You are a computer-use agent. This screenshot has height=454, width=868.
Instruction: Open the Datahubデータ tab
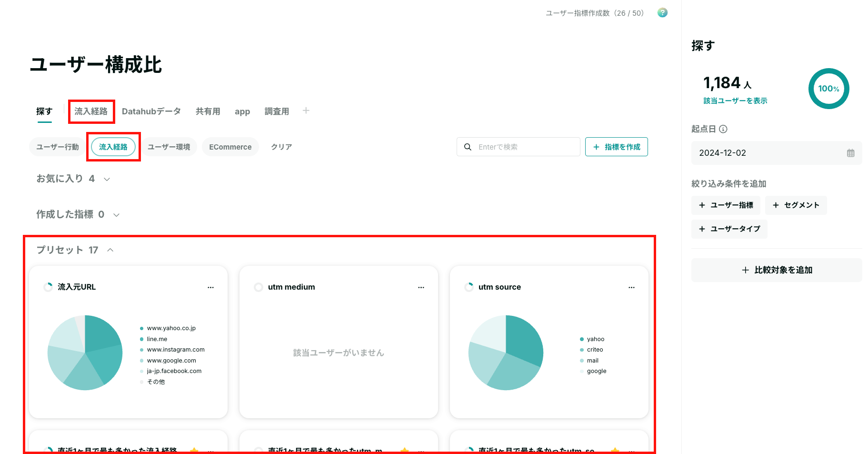pyautogui.click(x=151, y=111)
